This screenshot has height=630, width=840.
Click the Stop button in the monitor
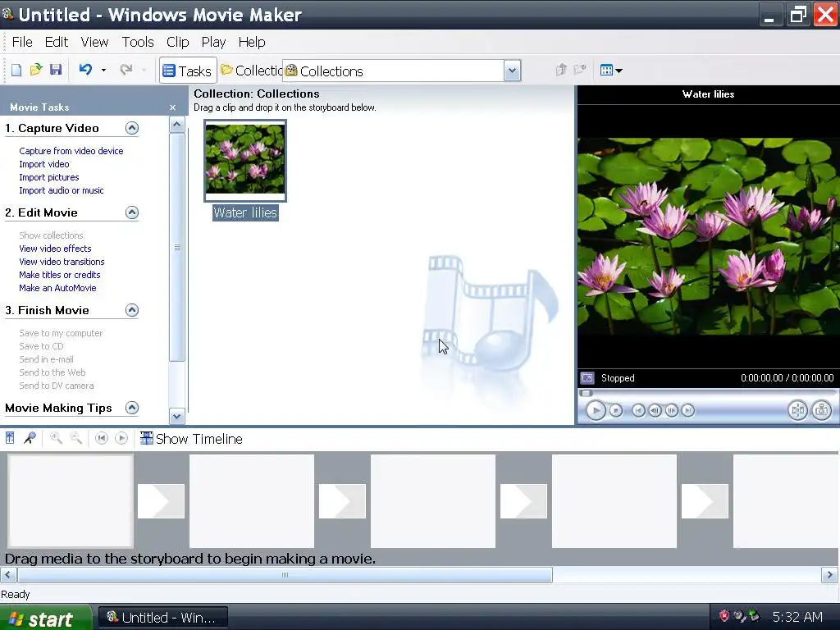point(616,410)
